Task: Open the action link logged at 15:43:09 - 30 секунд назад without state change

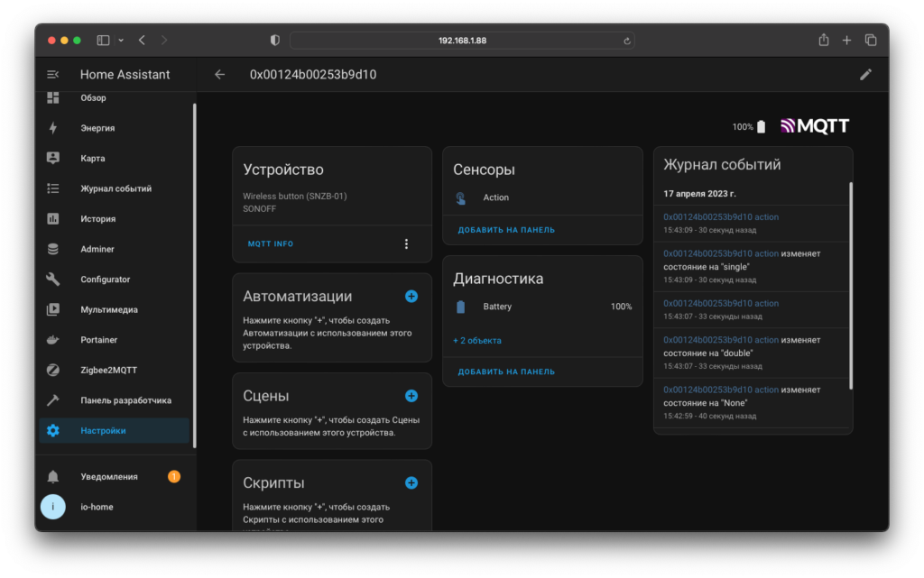Action: point(721,216)
